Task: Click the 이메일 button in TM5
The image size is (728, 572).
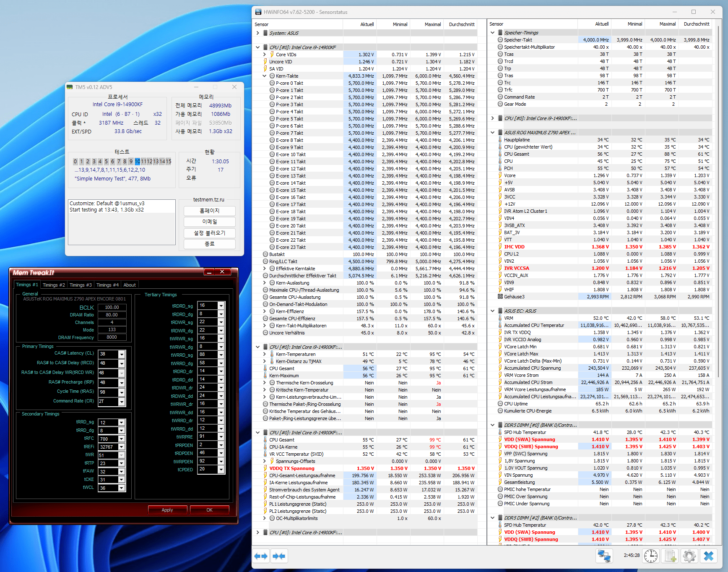Action: (x=209, y=222)
